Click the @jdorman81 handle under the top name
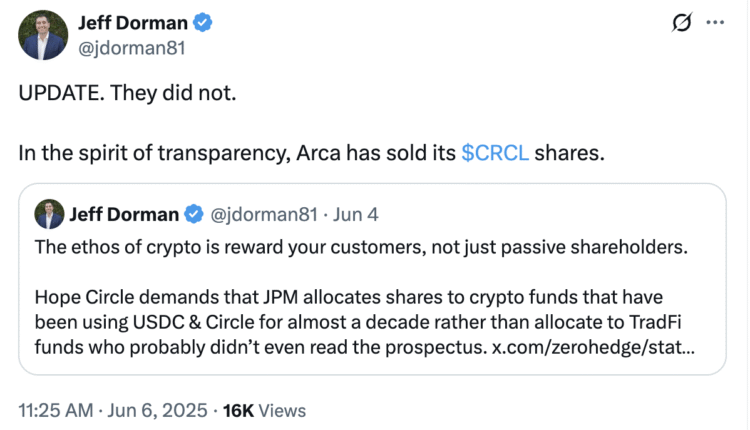 point(133,47)
